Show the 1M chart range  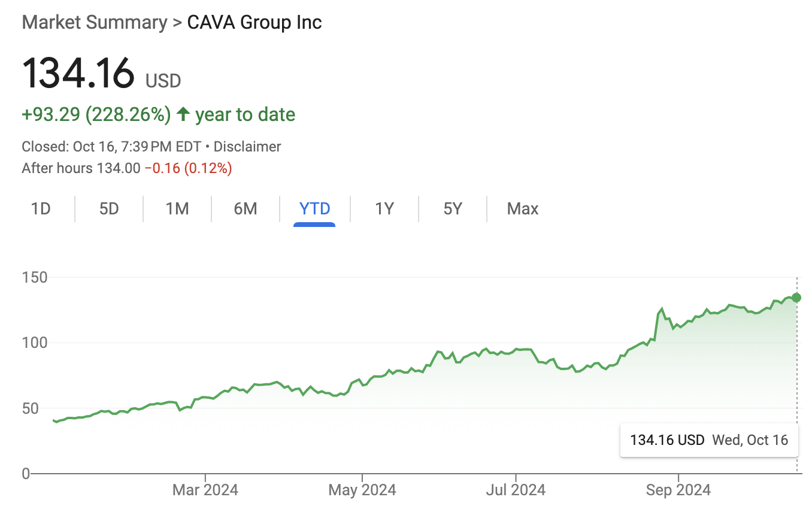[177, 208]
